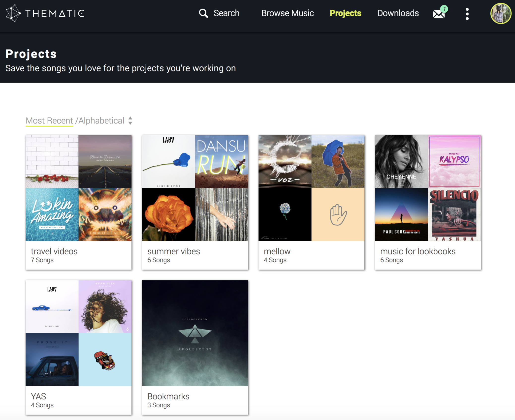515x420 pixels.
Task: Click the 3 Songs count text
Action: click(159, 405)
